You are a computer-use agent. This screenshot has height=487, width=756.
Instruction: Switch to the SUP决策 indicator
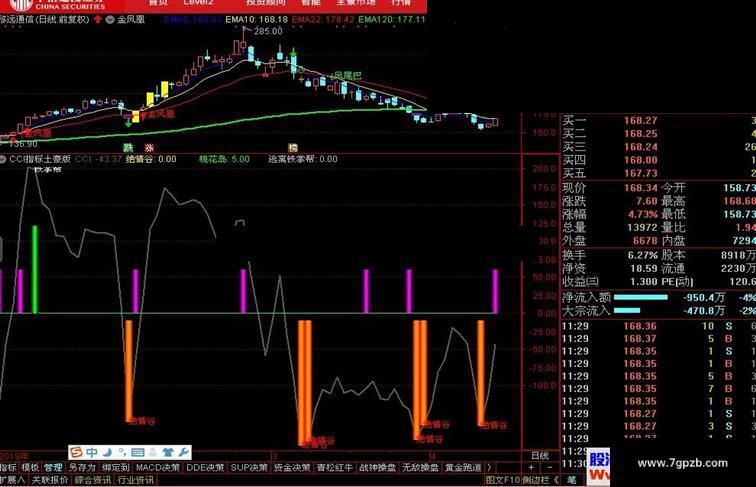click(x=249, y=467)
